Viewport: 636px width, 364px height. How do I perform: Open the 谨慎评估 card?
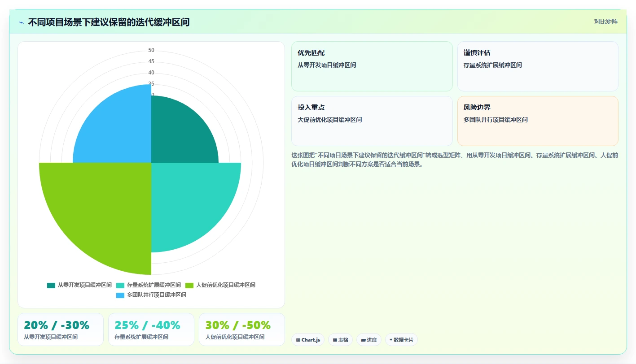(538, 66)
